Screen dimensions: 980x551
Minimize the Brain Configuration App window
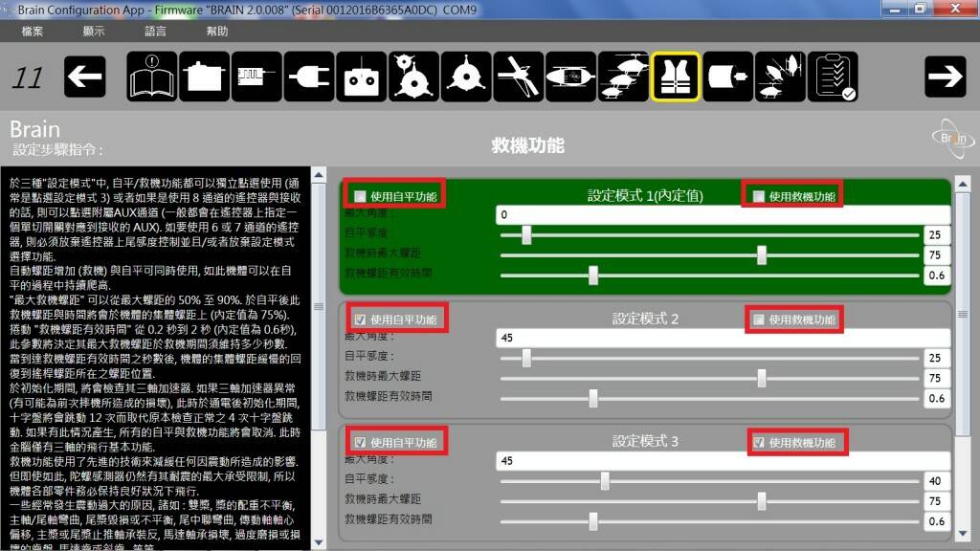tap(895, 9)
